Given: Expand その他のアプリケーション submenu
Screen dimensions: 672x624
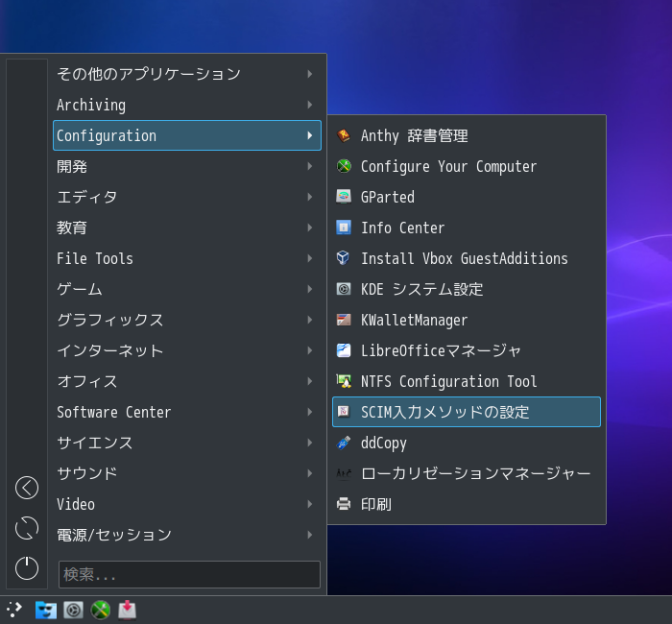Looking at the screenshot, I should click(x=187, y=74).
